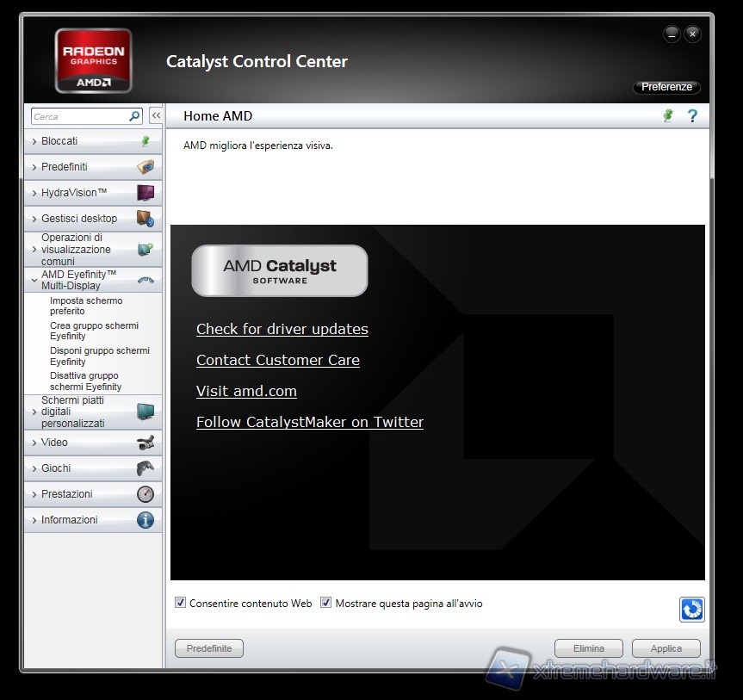Click in the Cerca search field

pyautogui.click(x=79, y=116)
